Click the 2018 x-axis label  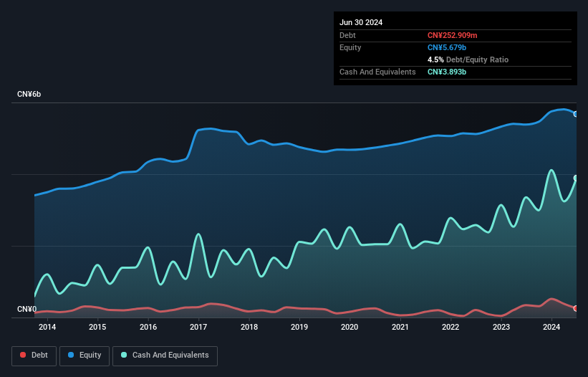click(x=249, y=327)
